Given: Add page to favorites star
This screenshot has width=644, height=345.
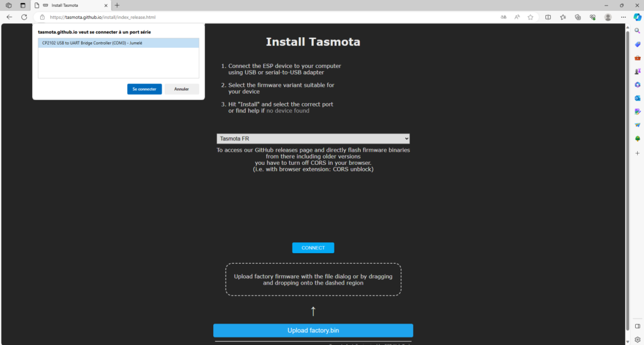Looking at the screenshot, I should click(531, 17).
